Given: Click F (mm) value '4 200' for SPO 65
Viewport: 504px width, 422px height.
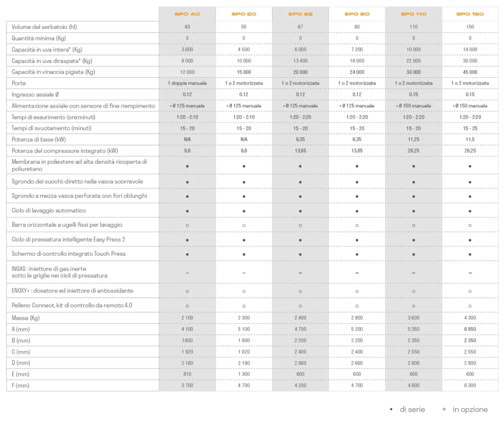Looking at the screenshot, I should click(x=300, y=386).
